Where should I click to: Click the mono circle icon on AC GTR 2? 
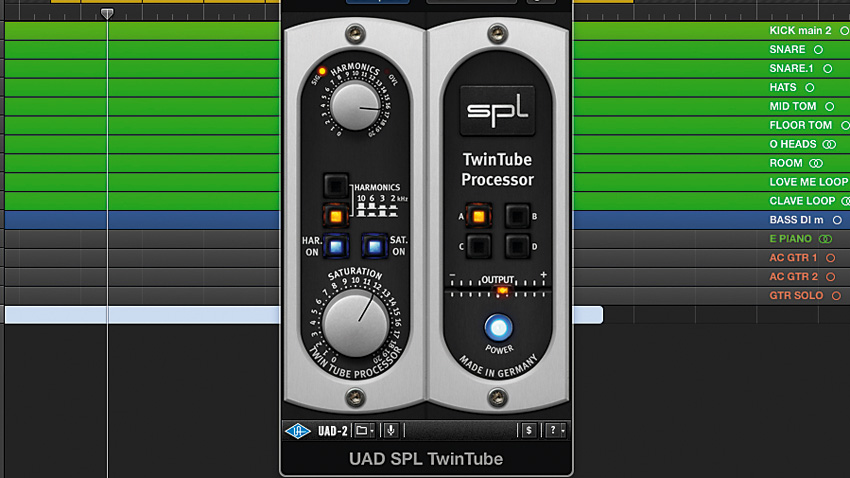(x=830, y=277)
